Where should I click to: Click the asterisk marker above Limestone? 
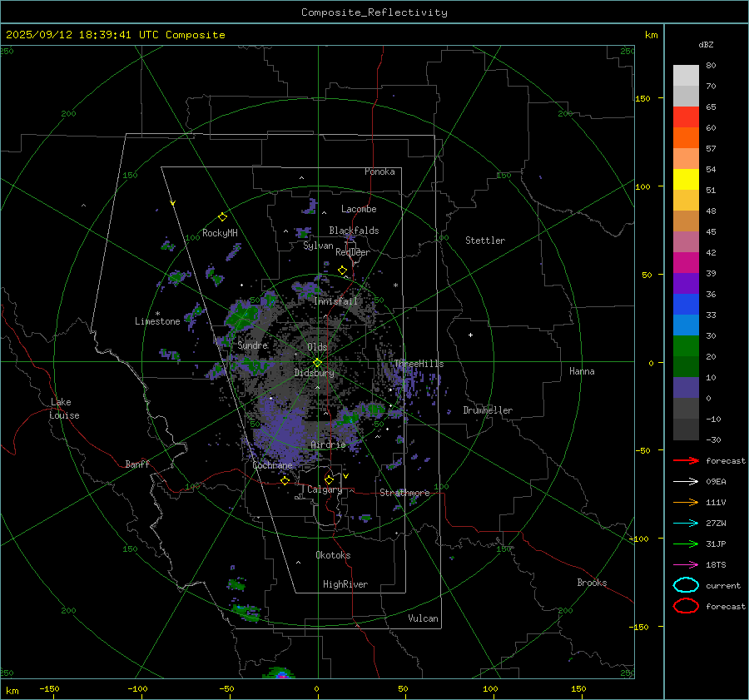157,314
